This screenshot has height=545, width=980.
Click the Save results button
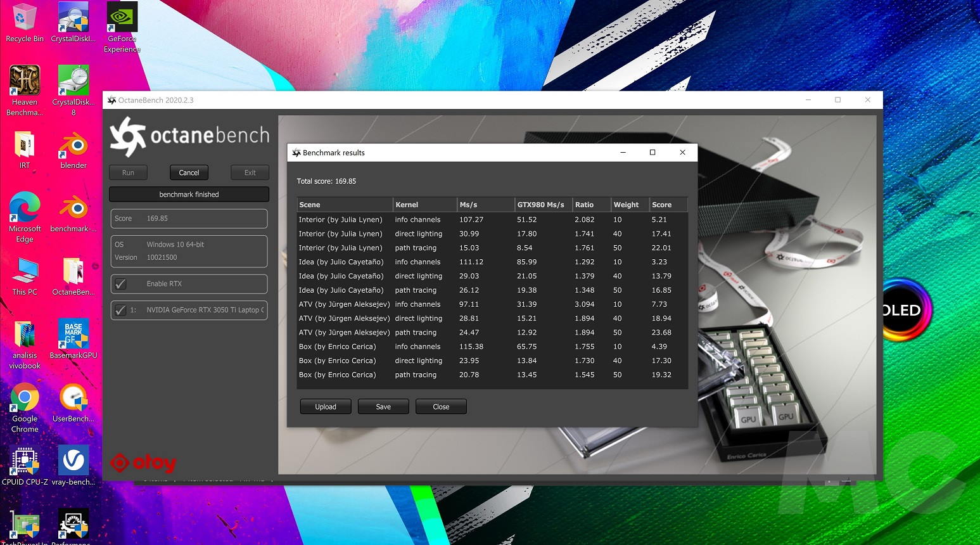click(x=383, y=407)
